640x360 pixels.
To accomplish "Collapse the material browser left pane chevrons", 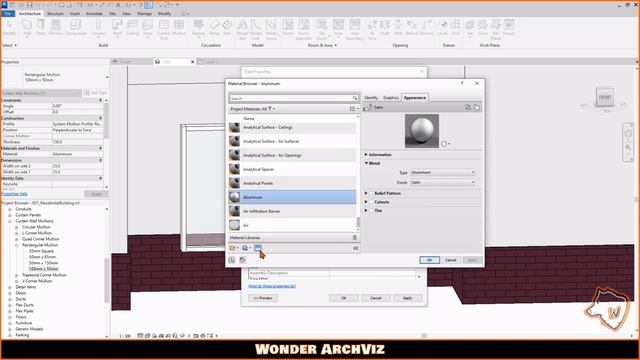I will point(356,248).
